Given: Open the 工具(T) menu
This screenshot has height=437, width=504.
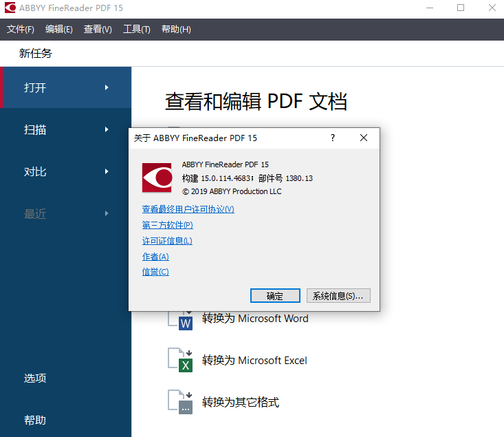Looking at the screenshot, I should 137,30.
